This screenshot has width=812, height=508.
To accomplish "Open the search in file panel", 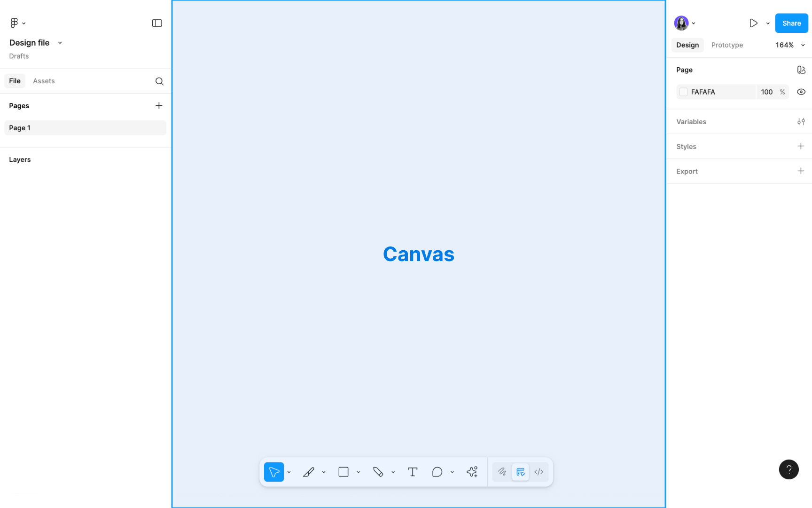I will 159,81.
